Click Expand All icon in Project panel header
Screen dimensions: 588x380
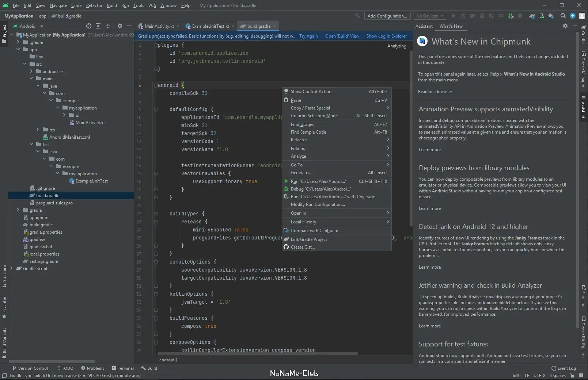98,26
